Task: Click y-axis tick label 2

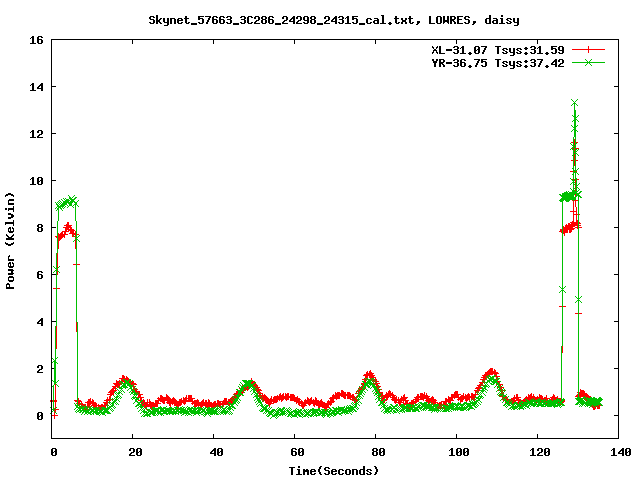Action: coord(40,369)
